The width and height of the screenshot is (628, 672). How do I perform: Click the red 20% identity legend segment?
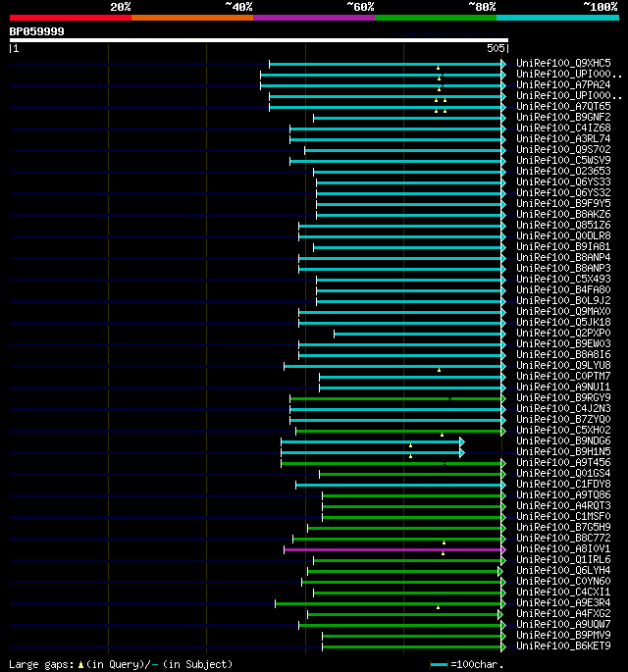coord(71,18)
